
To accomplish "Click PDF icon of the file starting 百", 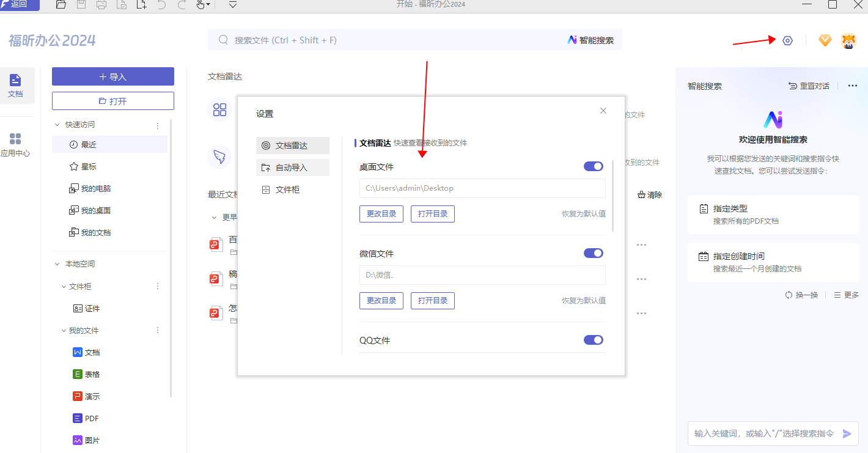I will pos(216,245).
